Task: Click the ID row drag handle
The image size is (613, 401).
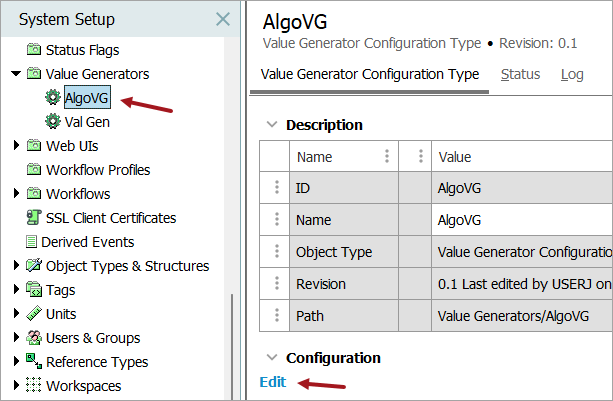Action: tap(276, 188)
